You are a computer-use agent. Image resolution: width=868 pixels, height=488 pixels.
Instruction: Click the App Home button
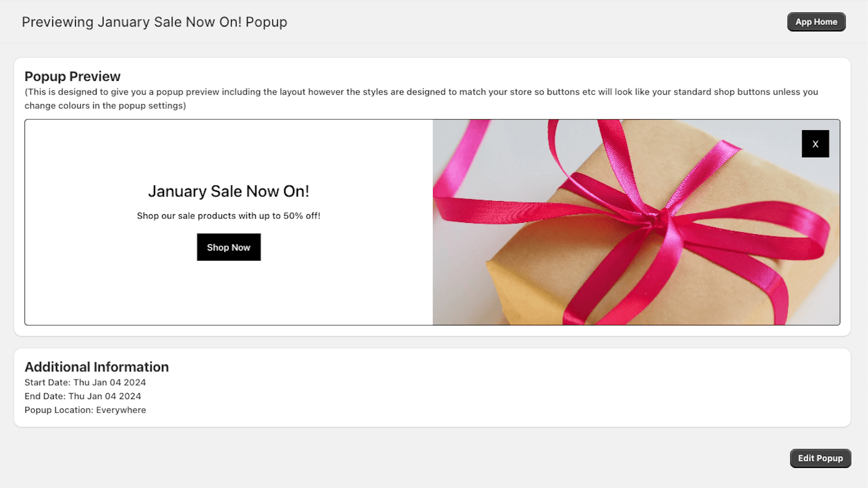click(x=816, y=22)
